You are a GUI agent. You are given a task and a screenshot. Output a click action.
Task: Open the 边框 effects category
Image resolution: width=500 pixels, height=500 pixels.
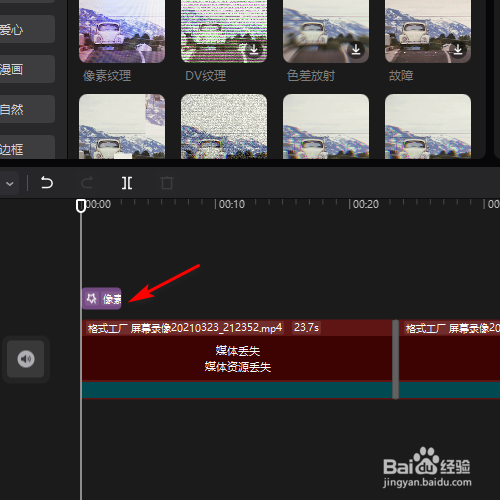point(27,147)
